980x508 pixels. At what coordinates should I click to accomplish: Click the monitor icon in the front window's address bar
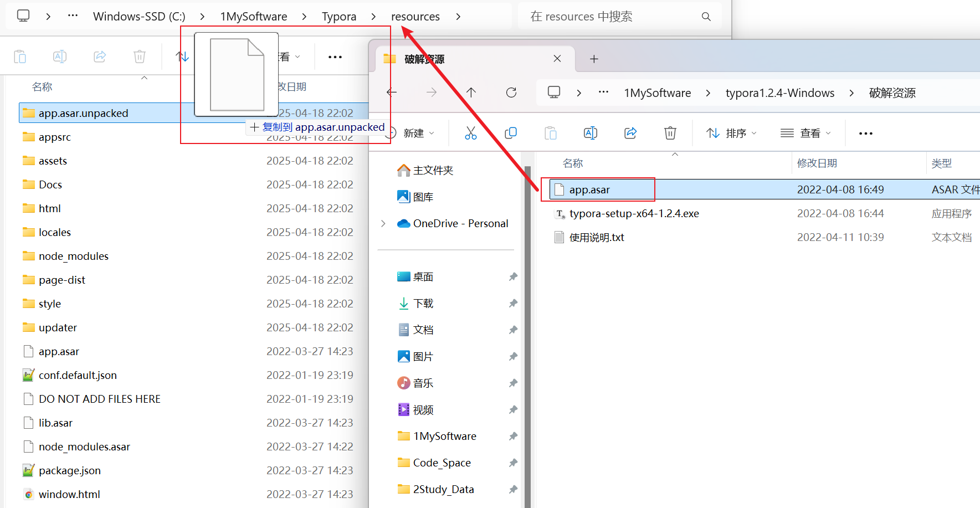[x=554, y=93]
